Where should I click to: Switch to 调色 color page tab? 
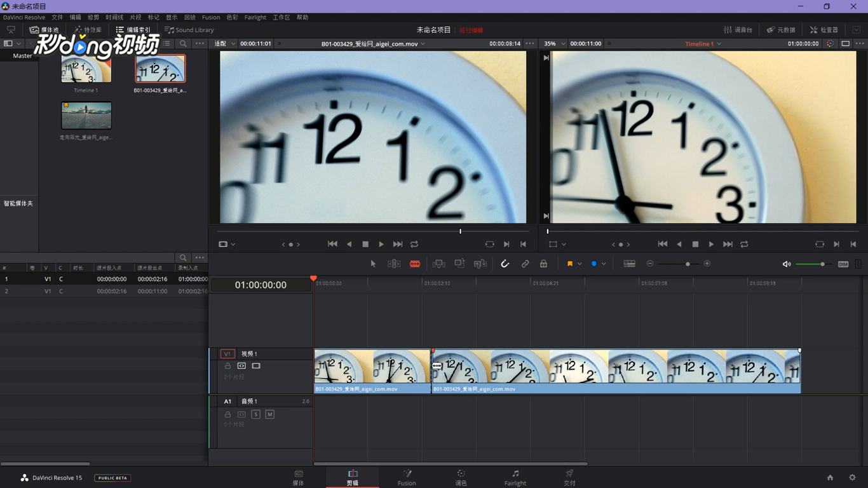(x=461, y=478)
